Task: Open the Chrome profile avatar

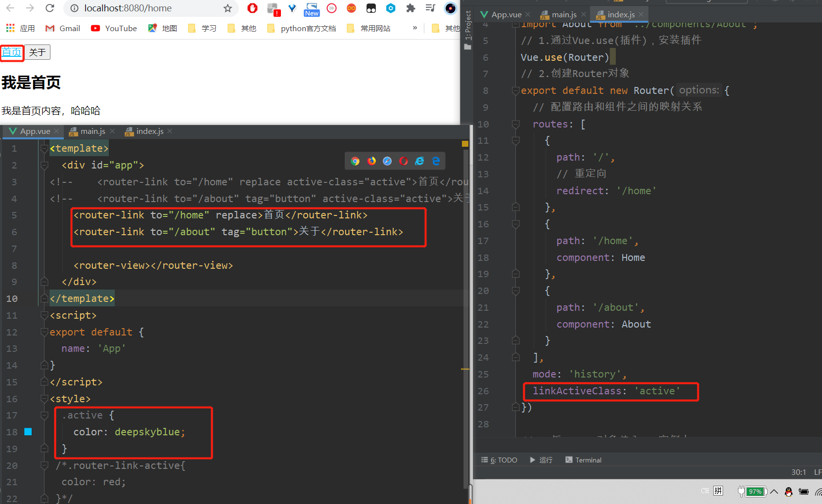Action: tap(450, 8)
